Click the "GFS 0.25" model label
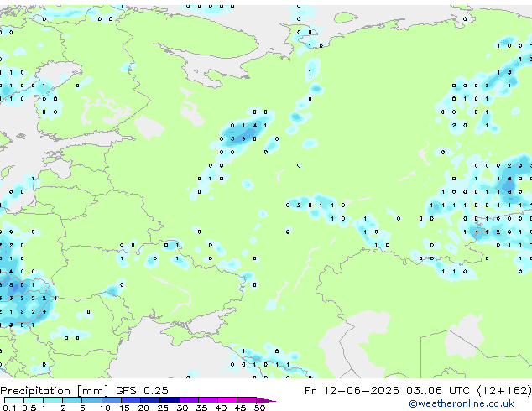 pyautogui.click(x=142, y=391)
